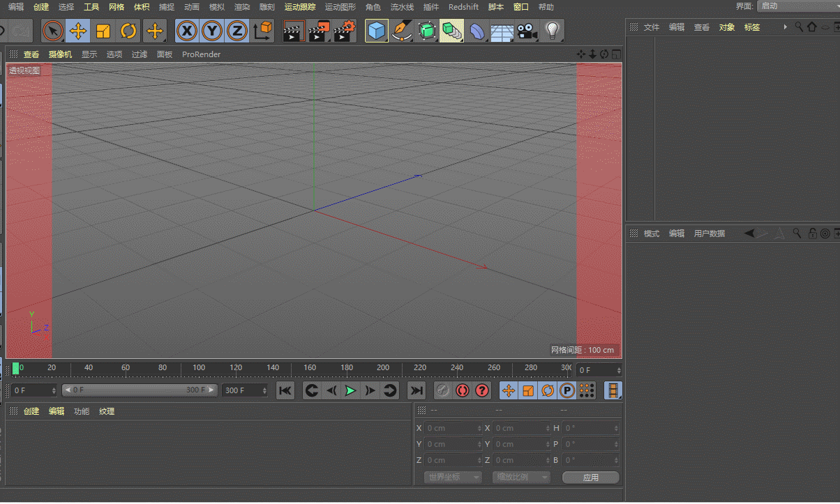Open the 运动跟踪 menu in menu bar
Screen dimensions: 840x504
tap(300, 7)
